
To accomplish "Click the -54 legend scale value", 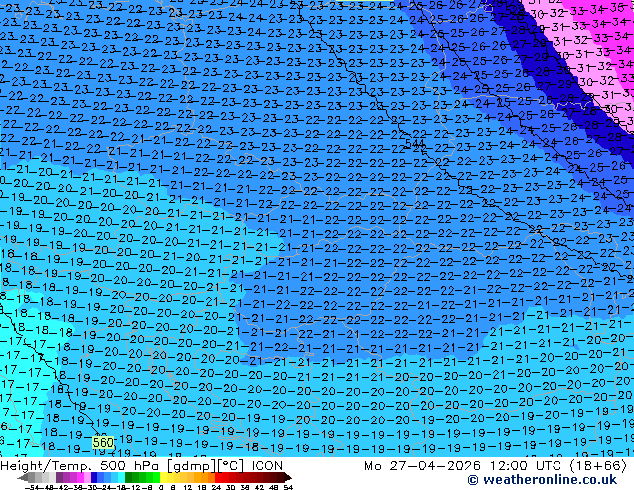I will pyautogui.click(x=32, y=487).
